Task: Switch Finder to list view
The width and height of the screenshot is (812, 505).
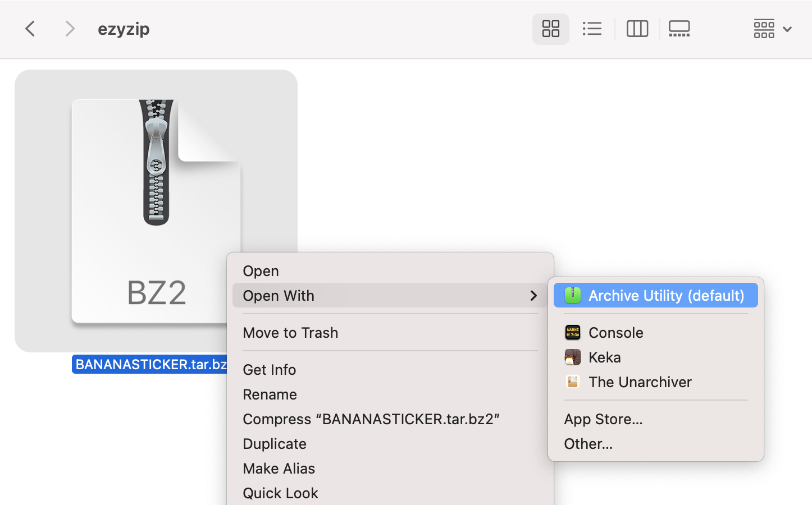Action: coord(592,29)
